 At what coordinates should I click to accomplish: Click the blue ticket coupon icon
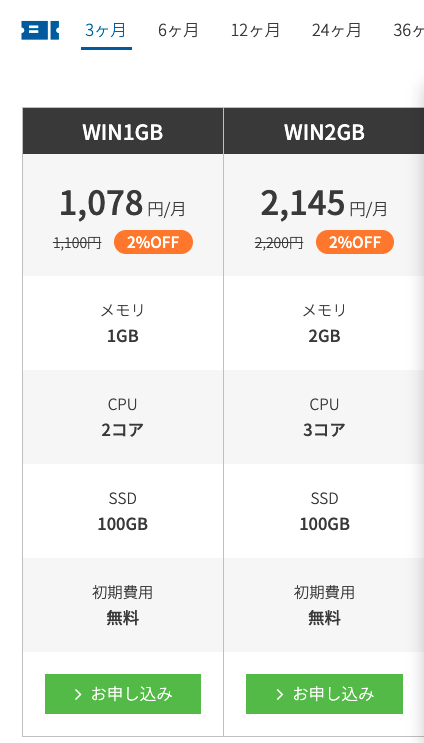tap(40, 30)
